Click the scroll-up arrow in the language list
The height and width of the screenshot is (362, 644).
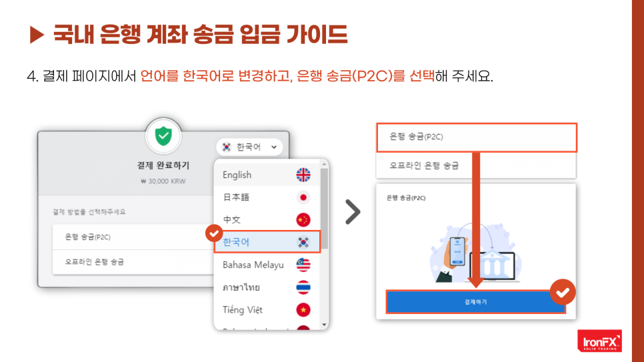(x=324, y=165)
